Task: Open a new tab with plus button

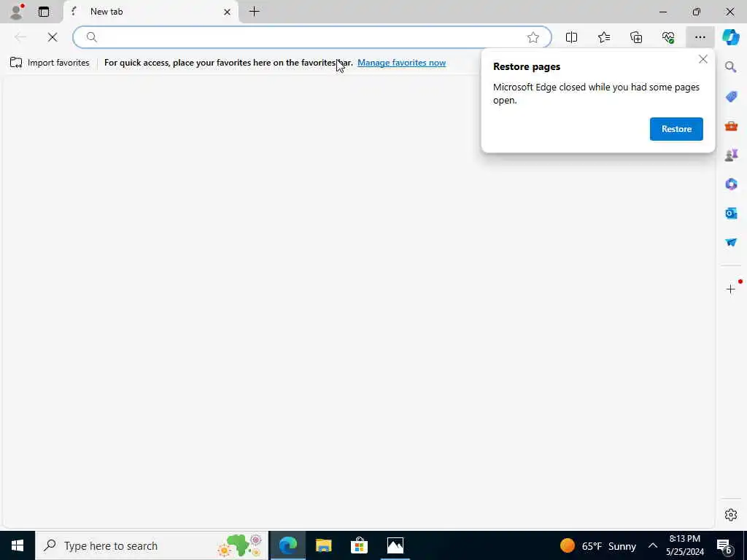Action: pyautogui.click(x=255, y=12)
